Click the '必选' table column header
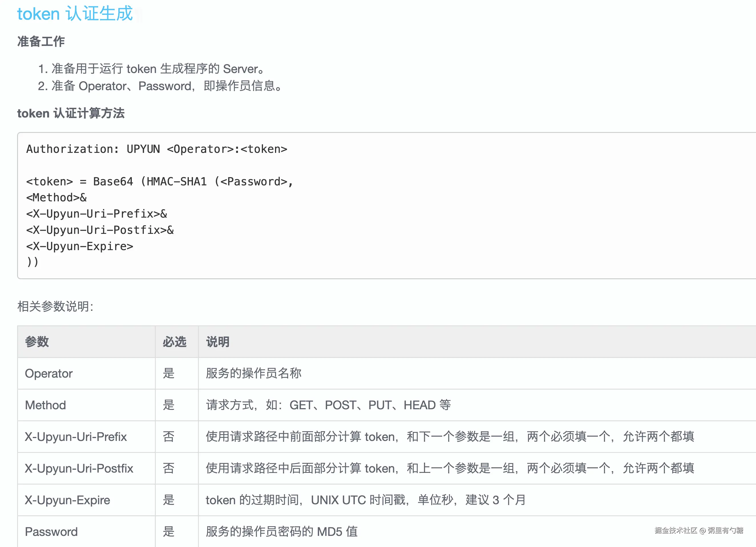756x547 pixels. 174,342
